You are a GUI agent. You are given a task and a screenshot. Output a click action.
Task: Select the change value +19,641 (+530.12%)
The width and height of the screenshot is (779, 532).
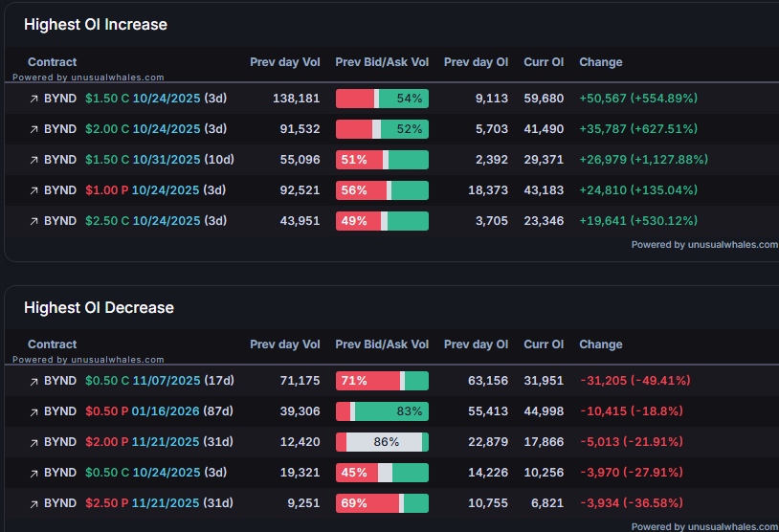[x=638, y=221]
